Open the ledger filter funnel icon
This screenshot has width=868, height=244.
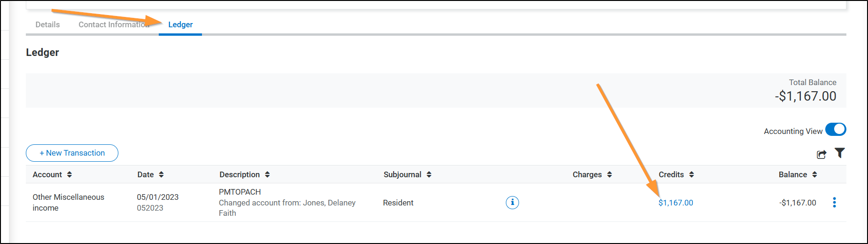(840, 153)
